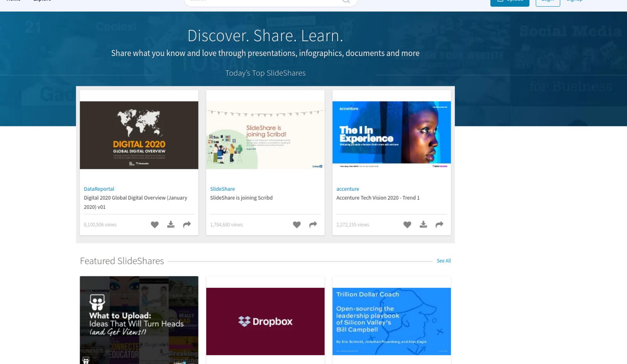
Task: Download the Accenture Tech Vision 2020 presentation
Action: (x=423, y=224)
